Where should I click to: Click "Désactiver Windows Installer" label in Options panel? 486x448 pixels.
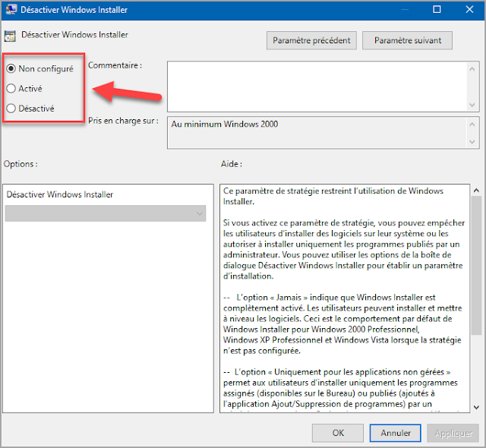(x=60, y=194)
